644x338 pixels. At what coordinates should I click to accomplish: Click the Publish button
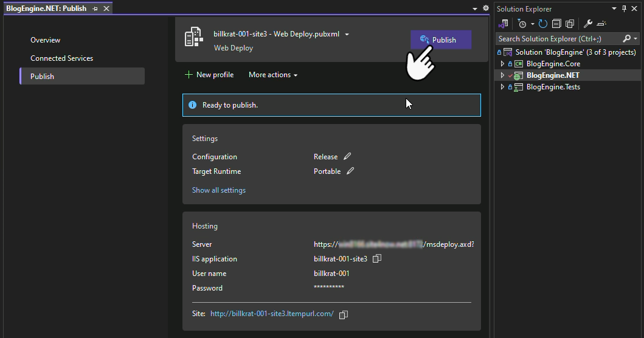tap(441, 40)
